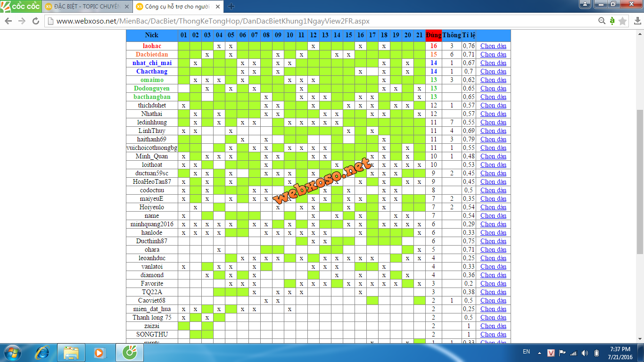This screenshot has width=644, height=362.
Task: Click 'Chọn dàn' link for LinhThuy
Action: [x=493, y=131]
